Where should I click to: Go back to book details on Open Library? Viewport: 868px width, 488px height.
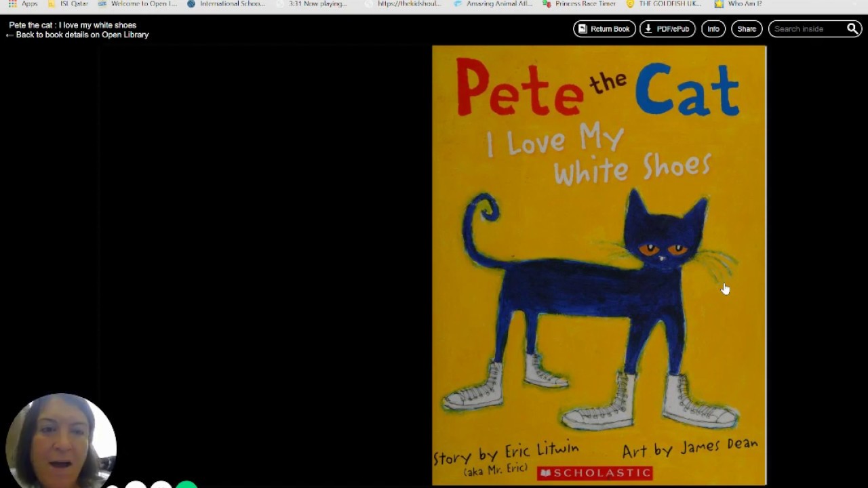(77, 35)
